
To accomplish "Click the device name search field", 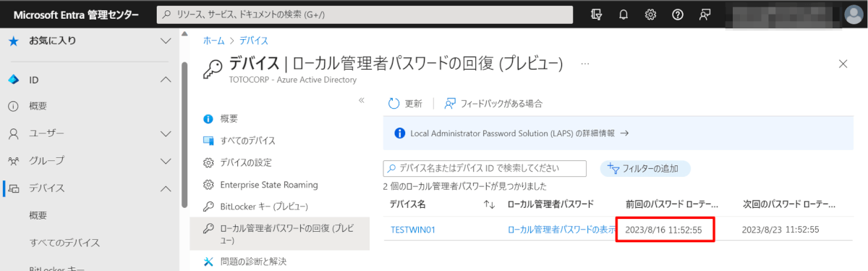I will point(484,168).
